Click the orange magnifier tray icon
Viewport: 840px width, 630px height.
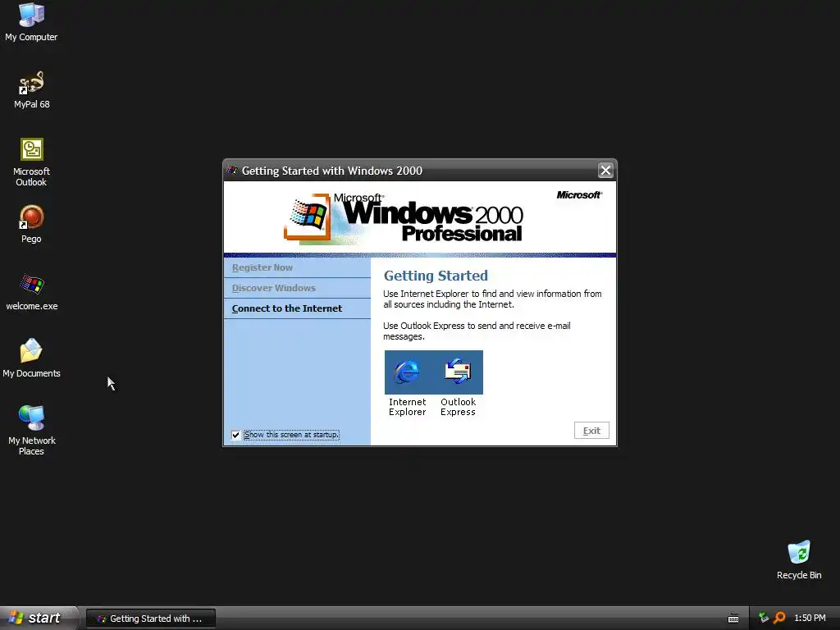pos(779,618)
